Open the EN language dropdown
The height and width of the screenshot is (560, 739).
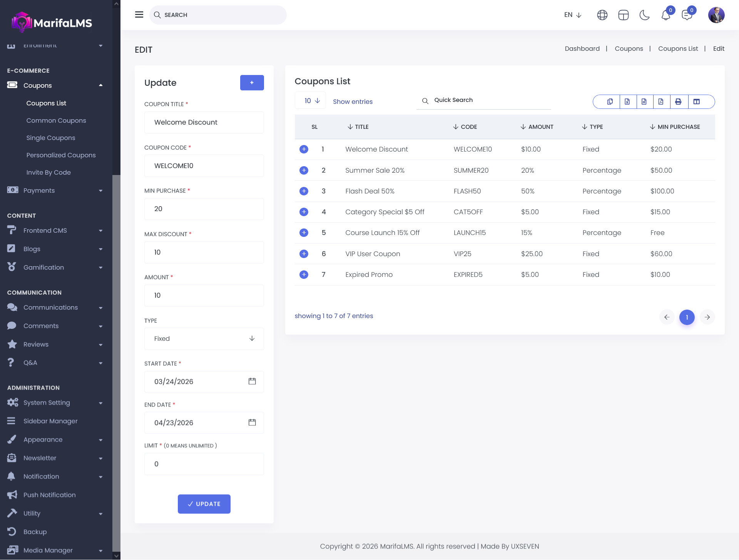point(573,15)
